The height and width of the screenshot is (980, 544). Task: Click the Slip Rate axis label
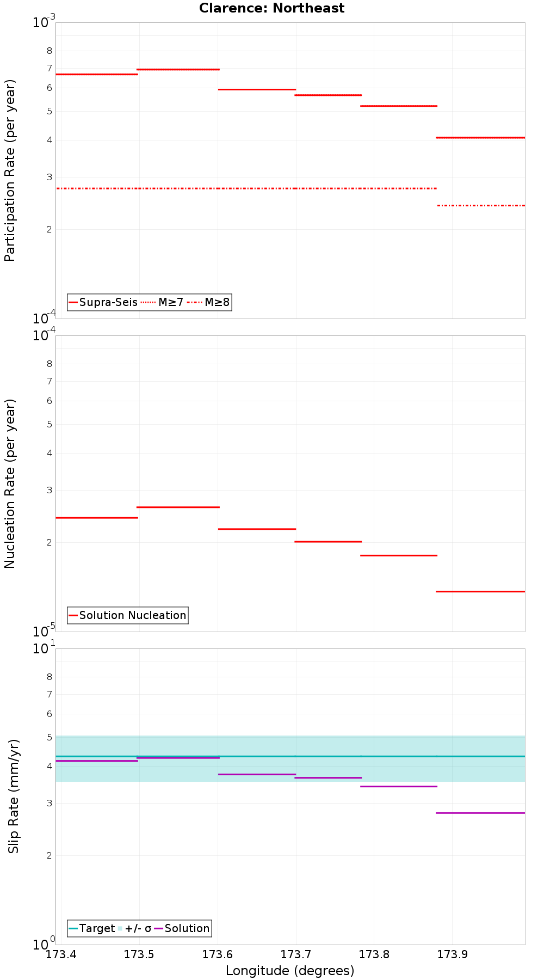coord(14,797)
